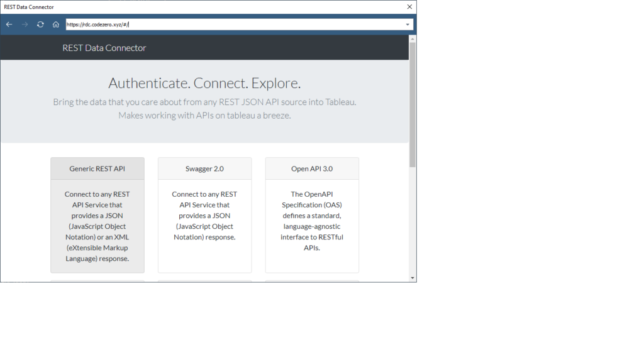
Task: Choose the Swagger 2.0 connector header
Action: (204, 168)
